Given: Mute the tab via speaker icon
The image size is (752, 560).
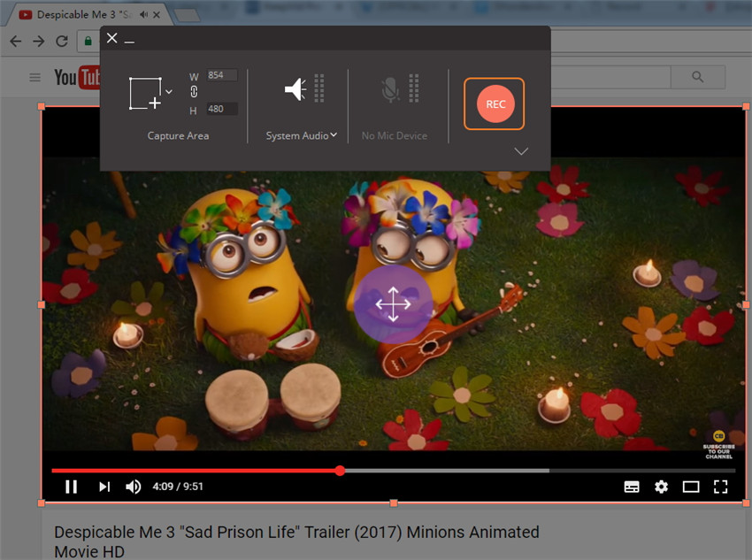Looking at the screenshot, I should pyautogui.click(x=143, y=15).
